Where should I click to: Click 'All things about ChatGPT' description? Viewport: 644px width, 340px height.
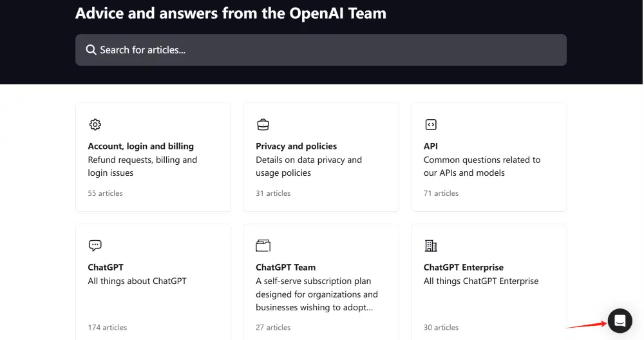137,281
